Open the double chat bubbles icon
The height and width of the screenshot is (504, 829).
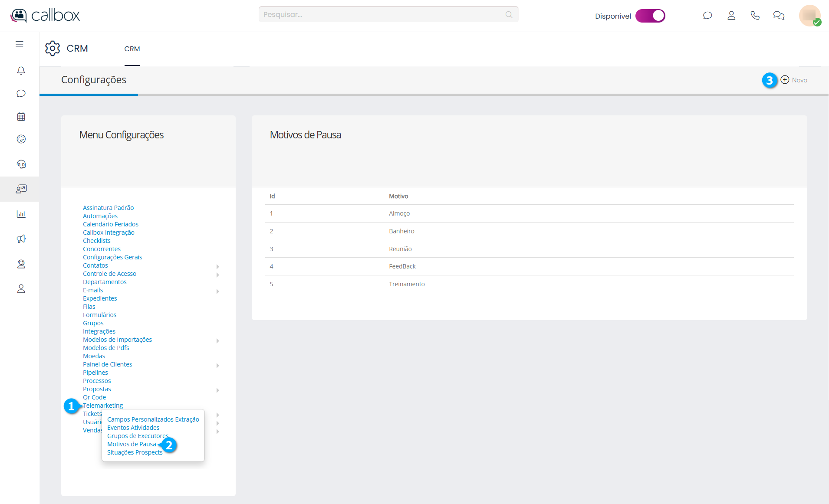click(779, 16)
